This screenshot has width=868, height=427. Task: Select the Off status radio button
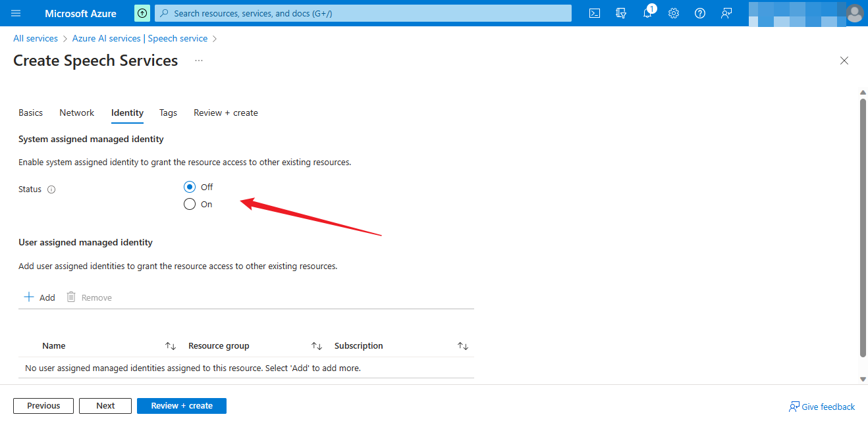tap(190, 187)
